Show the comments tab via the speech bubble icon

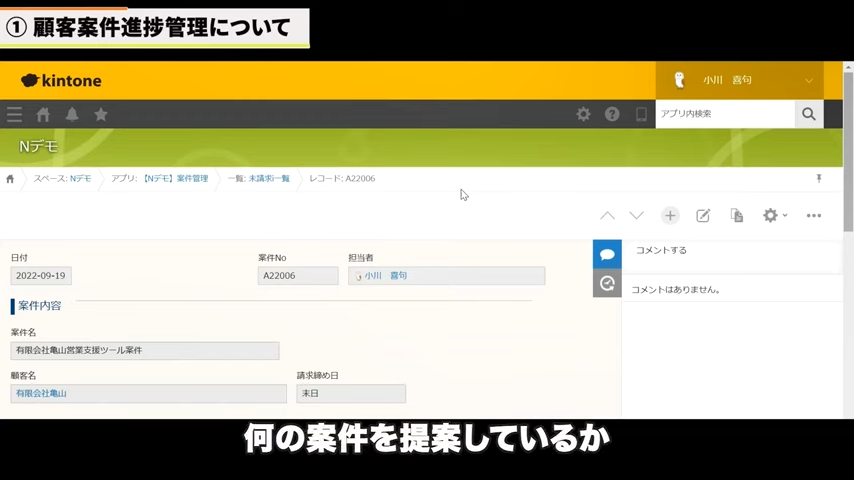click(607, 254)
